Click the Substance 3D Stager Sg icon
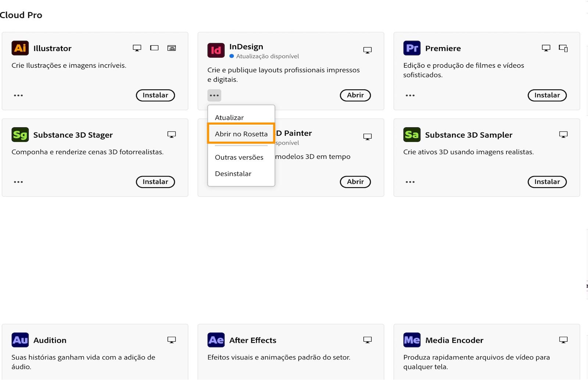Screen dimensions: 588x380 click(20, 135)
